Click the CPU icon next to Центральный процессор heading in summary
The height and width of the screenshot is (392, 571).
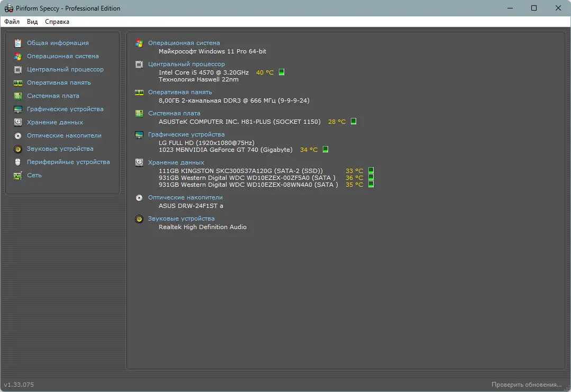pos(139,65)
